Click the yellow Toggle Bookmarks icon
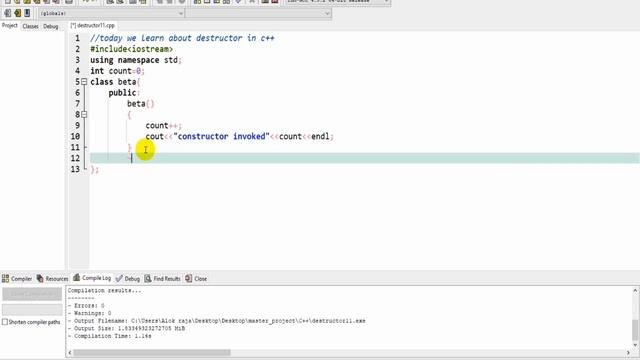The height and width of the screenshot is (360, 640). [18, 13]
